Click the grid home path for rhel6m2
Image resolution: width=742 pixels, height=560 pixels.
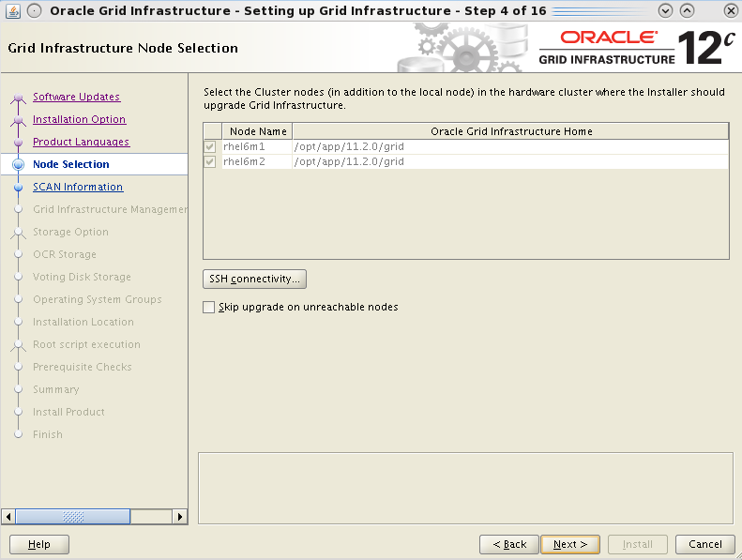click(x=510, y=162)
